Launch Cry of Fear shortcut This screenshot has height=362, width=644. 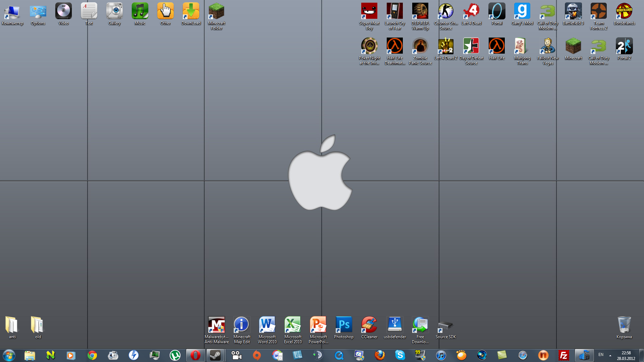point(395,16)
